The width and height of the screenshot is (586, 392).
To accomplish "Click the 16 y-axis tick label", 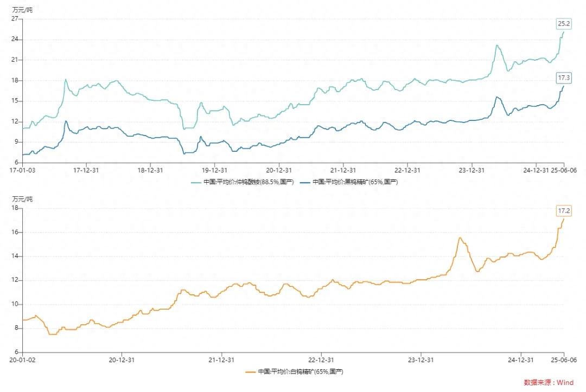I will click(x=15, y=232).
